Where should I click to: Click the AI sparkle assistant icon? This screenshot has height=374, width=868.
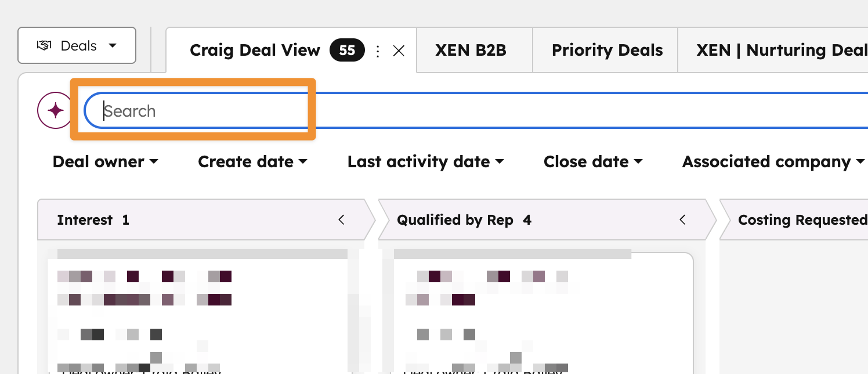(55, 110)
